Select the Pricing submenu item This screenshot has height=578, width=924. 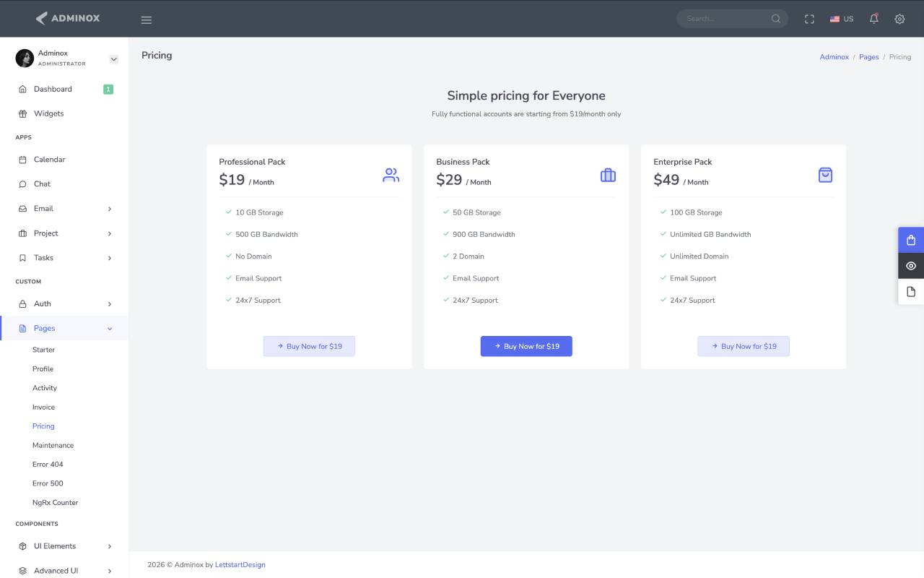[43, 426]
